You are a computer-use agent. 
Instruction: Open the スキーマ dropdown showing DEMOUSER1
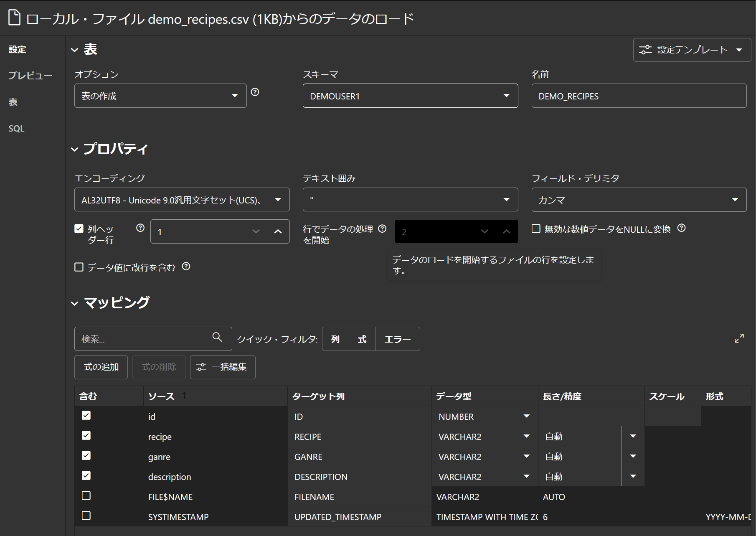point(410,96)
